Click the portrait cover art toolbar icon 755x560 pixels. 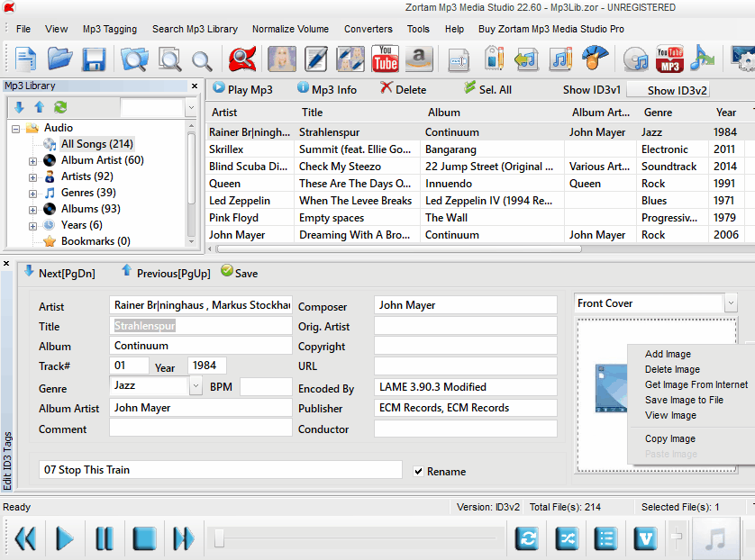[282, 59]
